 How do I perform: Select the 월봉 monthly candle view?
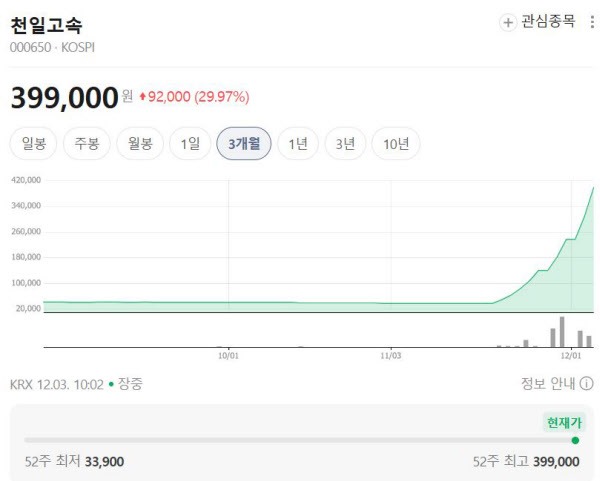pos(140,143)
